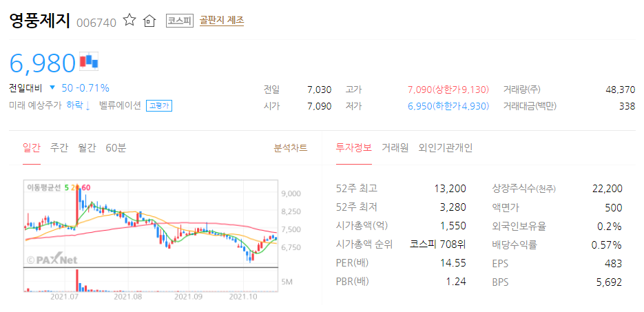644x312 pixels.
Task: Click the 코스피 market badge
Action: (x=180, y=21)
